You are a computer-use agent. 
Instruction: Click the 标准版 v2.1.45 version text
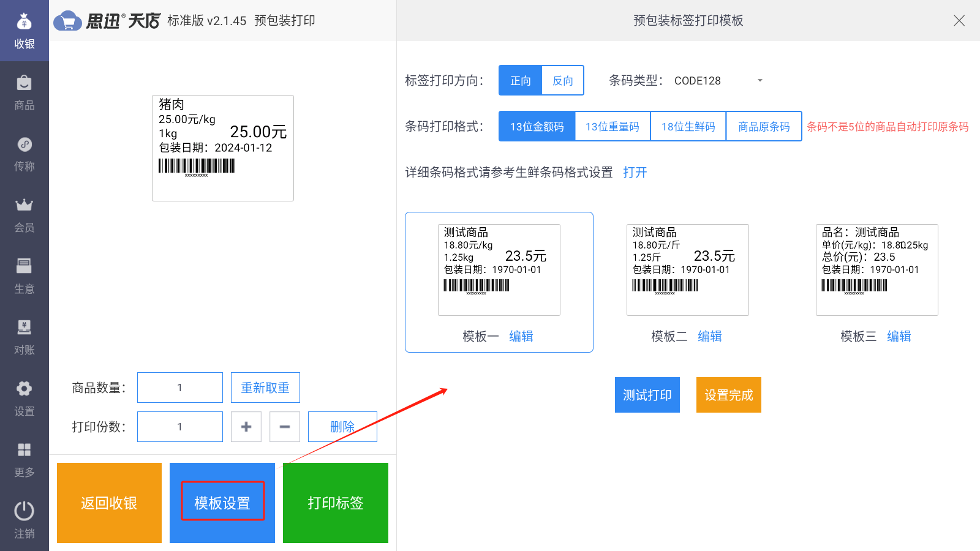coord(207,21)
